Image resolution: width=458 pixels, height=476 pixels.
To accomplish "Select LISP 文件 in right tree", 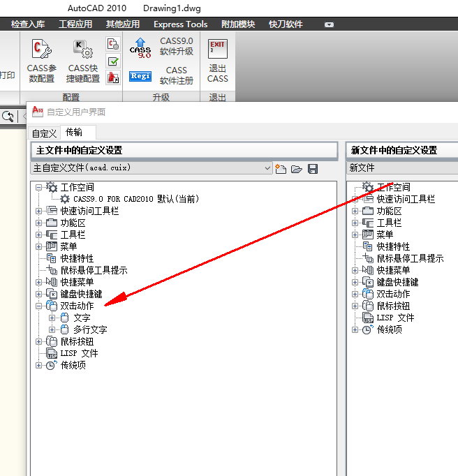I will click(x=395, y=318).
